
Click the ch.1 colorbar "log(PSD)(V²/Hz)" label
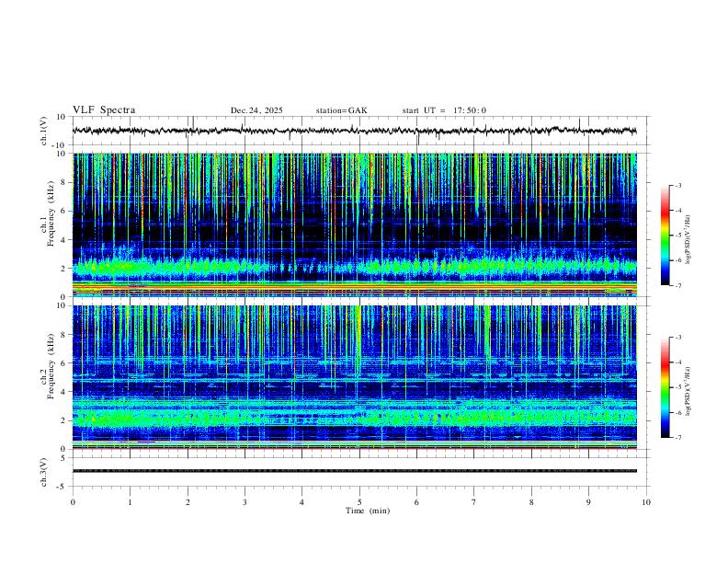688,239
